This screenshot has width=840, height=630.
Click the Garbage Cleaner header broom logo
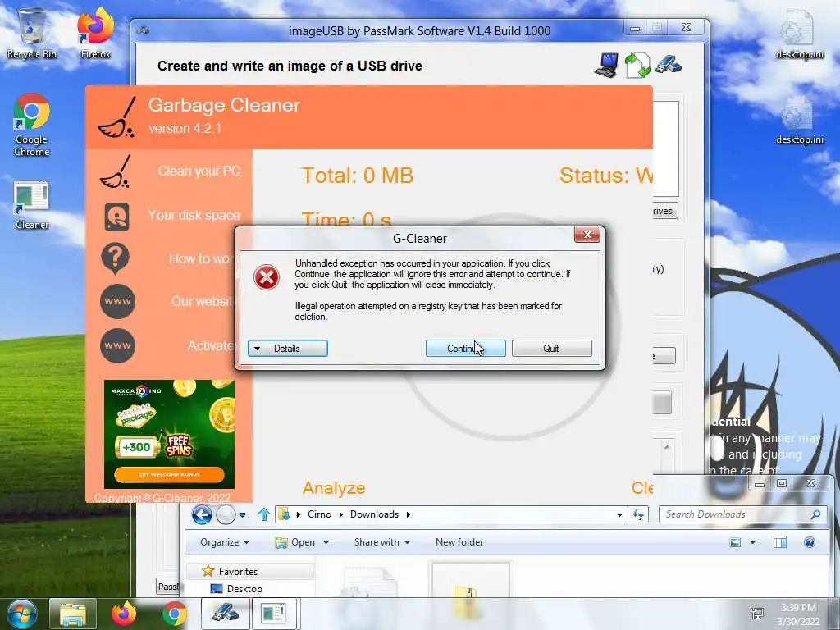click(x=116, y=116)
